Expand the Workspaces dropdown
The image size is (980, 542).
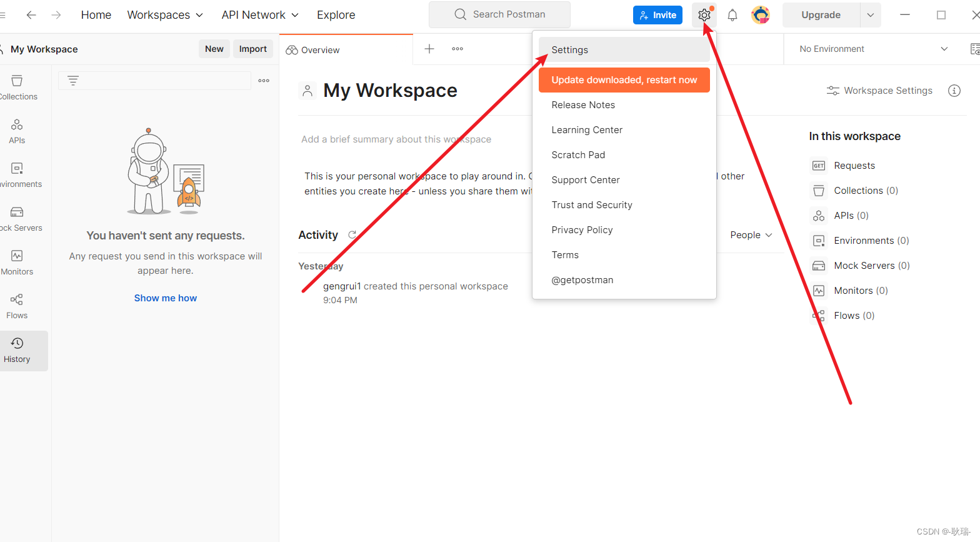click(x=165, y=15)
